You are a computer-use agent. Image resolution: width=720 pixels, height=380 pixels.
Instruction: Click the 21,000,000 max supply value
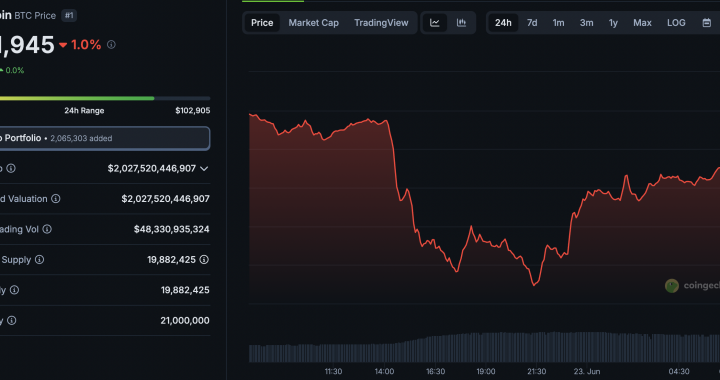[185, 320]
